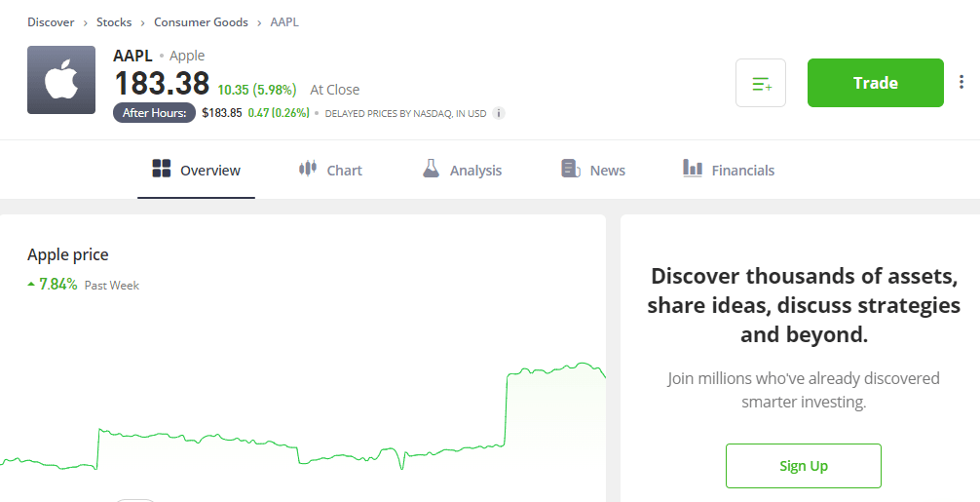Click the Apple price heading

(68, 254)
